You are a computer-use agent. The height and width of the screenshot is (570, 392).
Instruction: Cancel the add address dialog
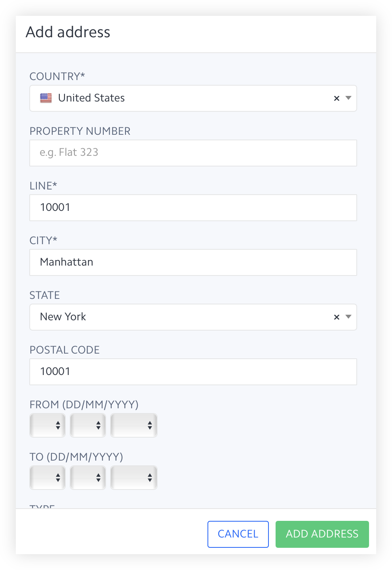point(238,534)
